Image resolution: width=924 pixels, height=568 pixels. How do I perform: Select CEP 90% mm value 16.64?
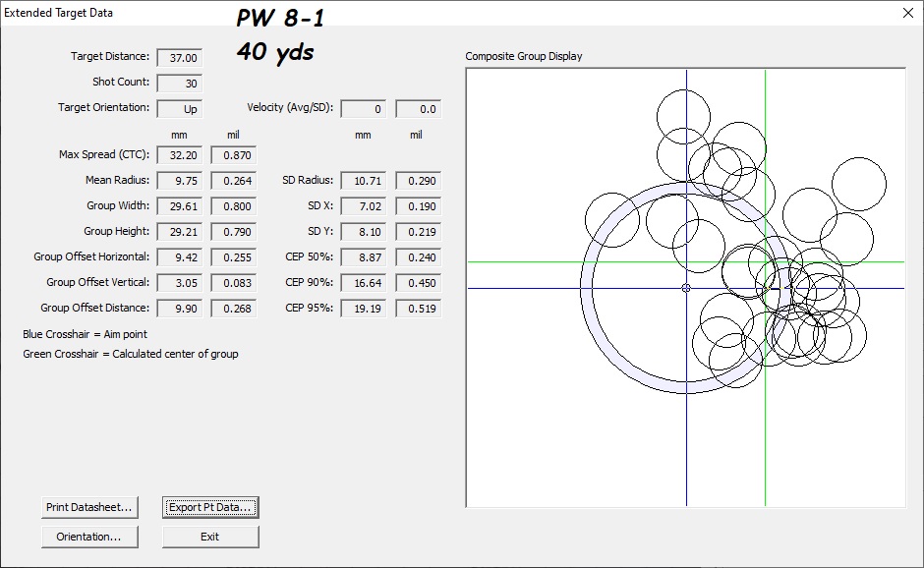tap(364, 283)
